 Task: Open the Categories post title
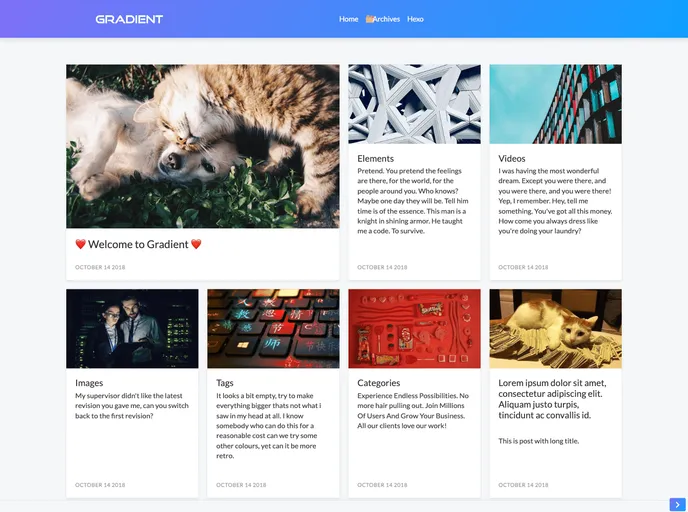(379, 383)
